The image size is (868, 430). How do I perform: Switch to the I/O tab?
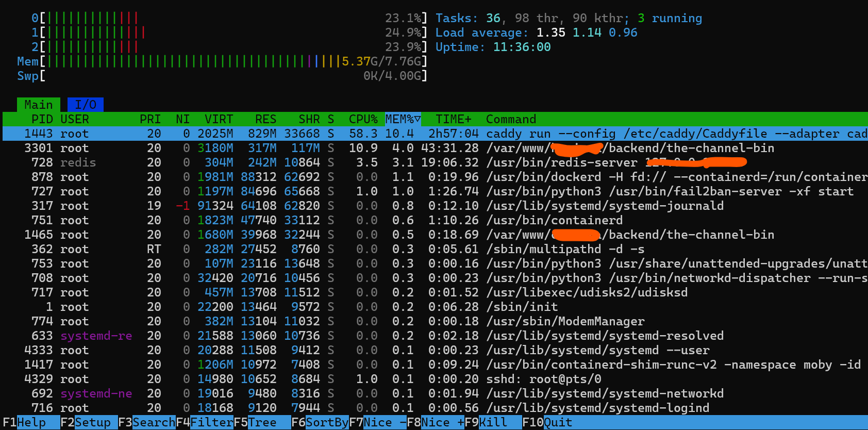point(86,105)
